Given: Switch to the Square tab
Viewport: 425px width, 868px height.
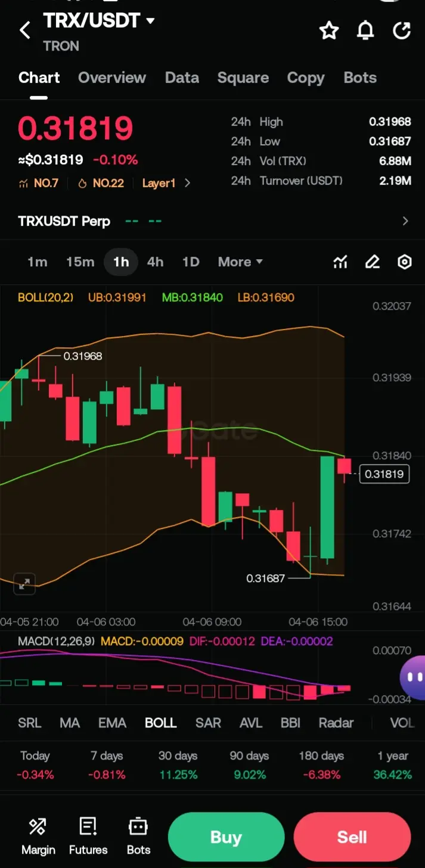Looking at the screenshot, I should pyautogui.click(x=243, y=78).
